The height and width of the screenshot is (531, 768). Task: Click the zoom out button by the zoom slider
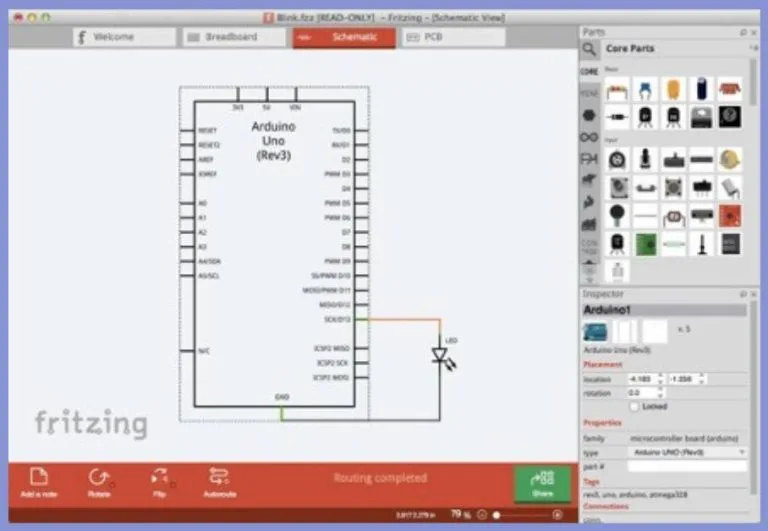click(482, 514)
